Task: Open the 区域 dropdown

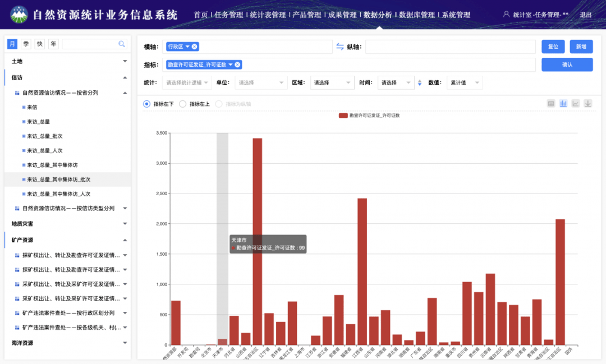Action: [x=332, y=82]
